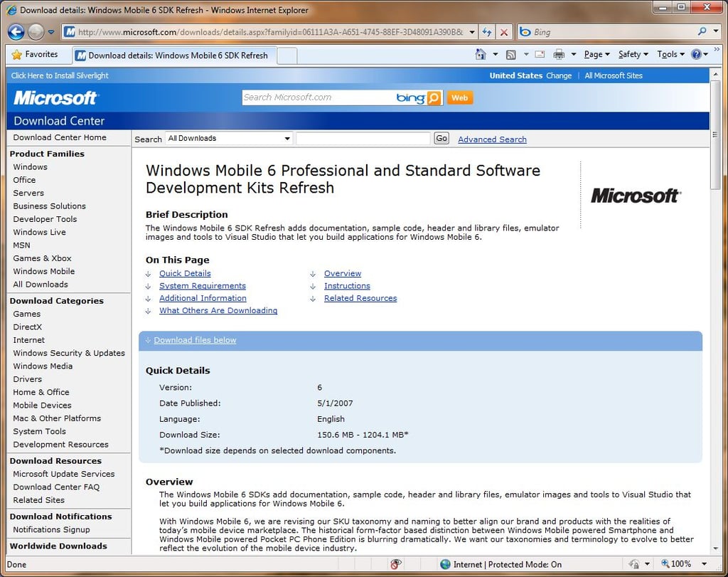Open the zoom level dropdown arrow
728x577 pixels.
click(705, 563)
